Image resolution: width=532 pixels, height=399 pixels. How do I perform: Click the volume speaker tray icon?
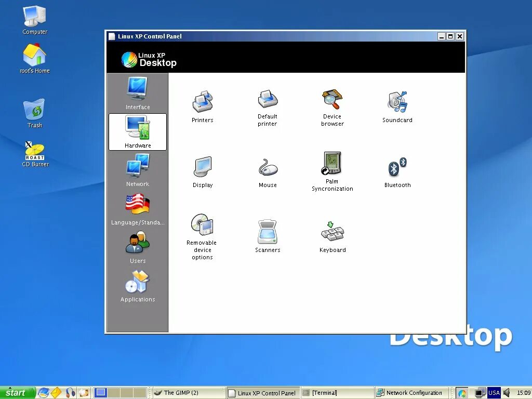tap(507, 393)
